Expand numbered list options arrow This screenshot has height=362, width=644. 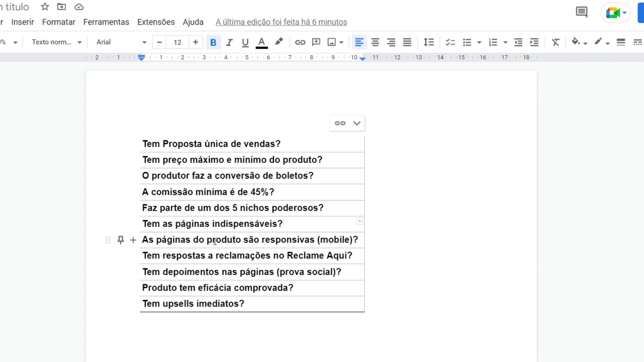click(x=506, y=42)
